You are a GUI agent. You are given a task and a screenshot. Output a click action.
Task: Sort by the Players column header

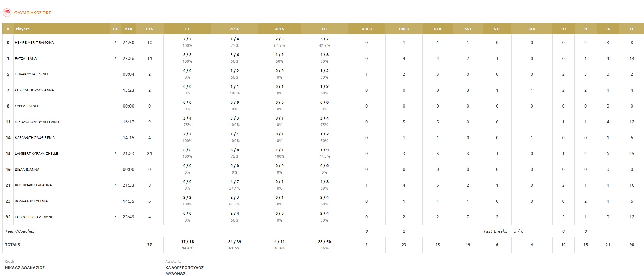coord(22,29)
